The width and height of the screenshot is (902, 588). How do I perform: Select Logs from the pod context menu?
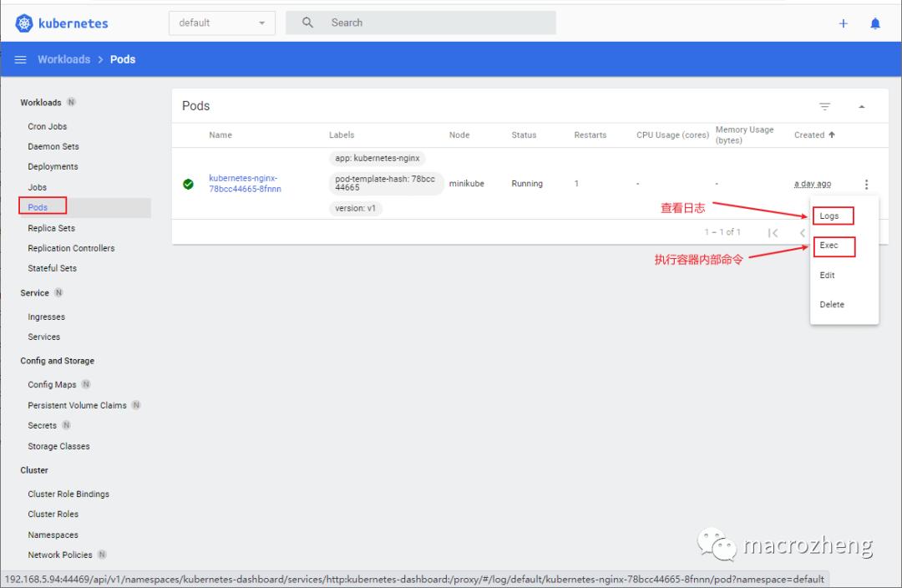[x=833, y=215]
